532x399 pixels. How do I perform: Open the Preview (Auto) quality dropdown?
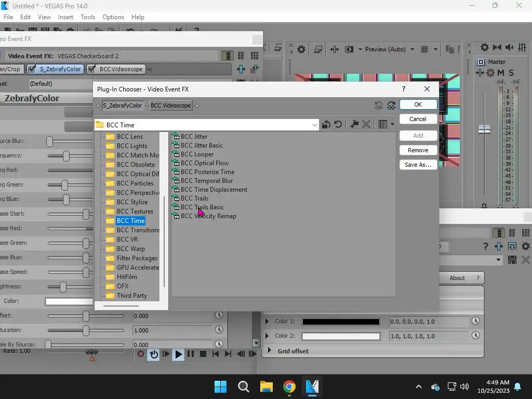click(412, 49)
